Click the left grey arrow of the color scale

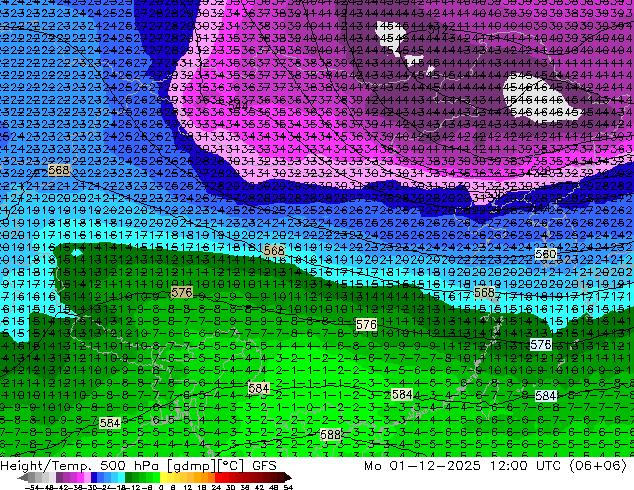coord(23,478)
